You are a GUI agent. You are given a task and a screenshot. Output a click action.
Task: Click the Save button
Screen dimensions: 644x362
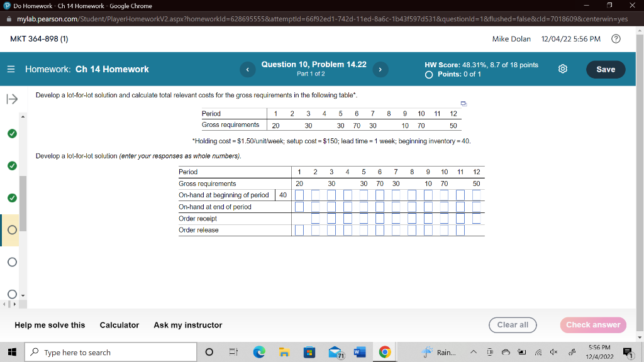[x=605, y=69]
